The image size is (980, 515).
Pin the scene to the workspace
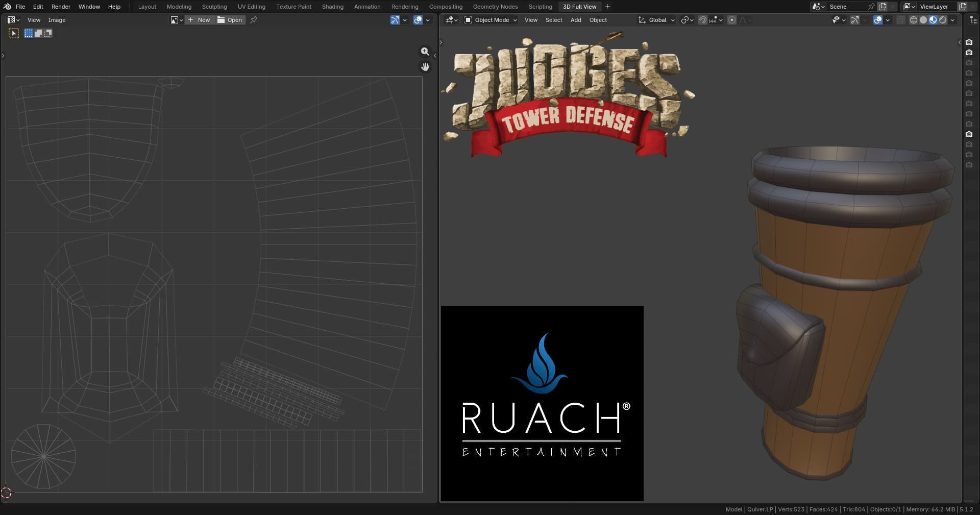871,7
